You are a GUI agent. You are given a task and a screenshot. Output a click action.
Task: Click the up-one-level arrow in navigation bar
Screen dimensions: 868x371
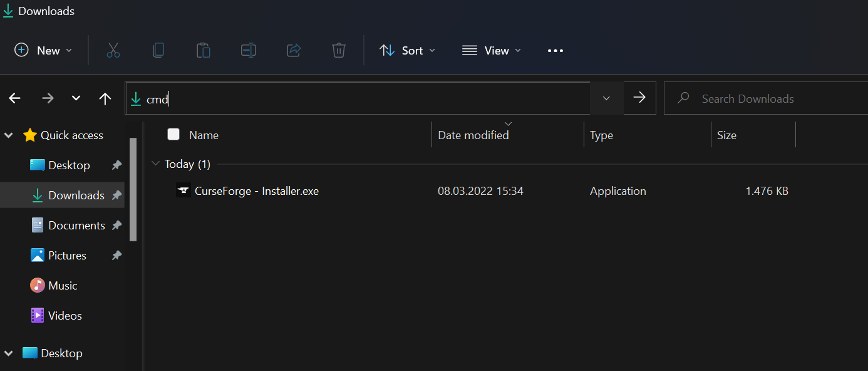105,98
